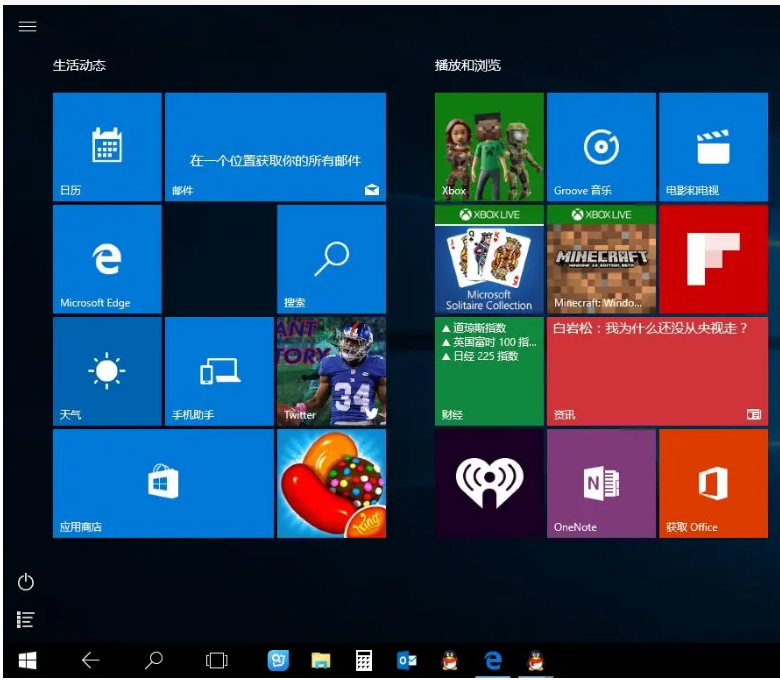Open the Flipboard red tile
This screenshot has width=780, height=680.
click(713, 259)
